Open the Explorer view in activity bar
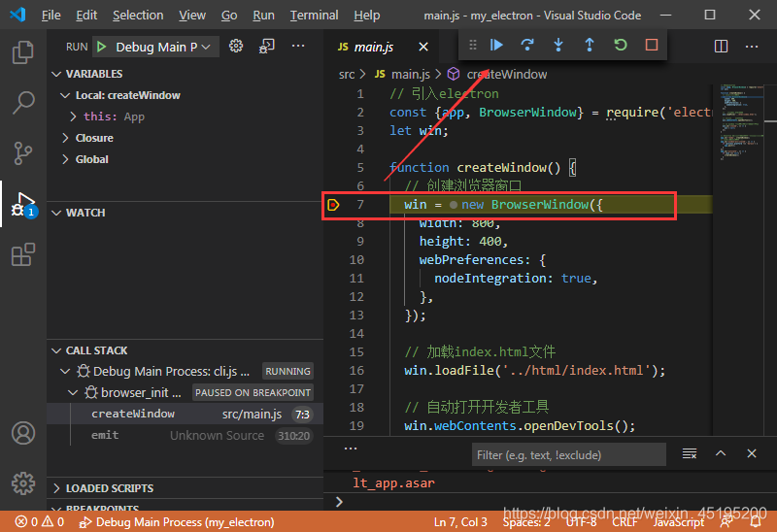This screenshot has height=532, width=777. (x=22, y=52)
